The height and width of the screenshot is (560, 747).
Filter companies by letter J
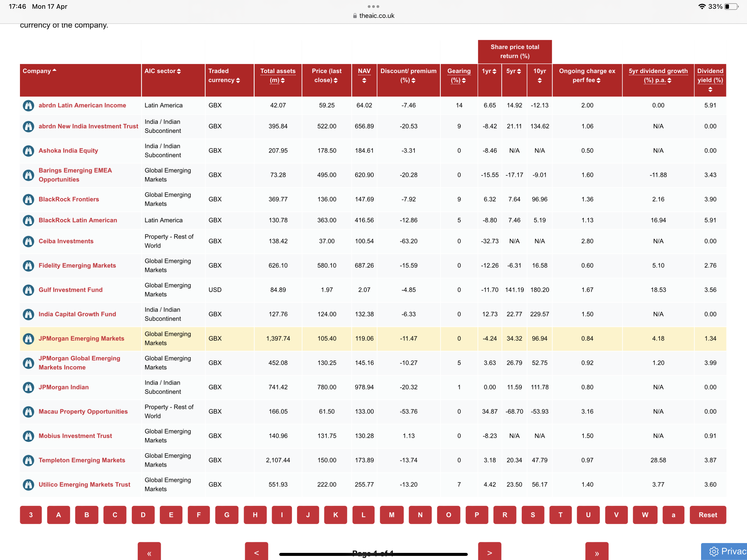tap(308, 515)
